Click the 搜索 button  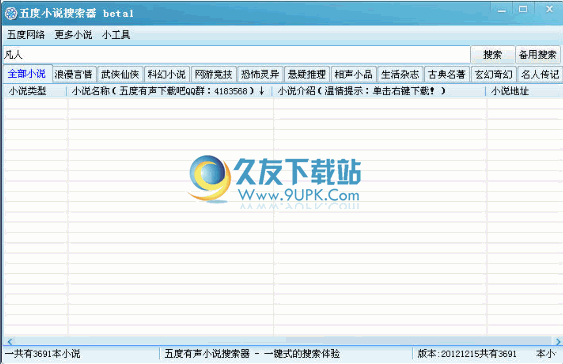point(492,55)
